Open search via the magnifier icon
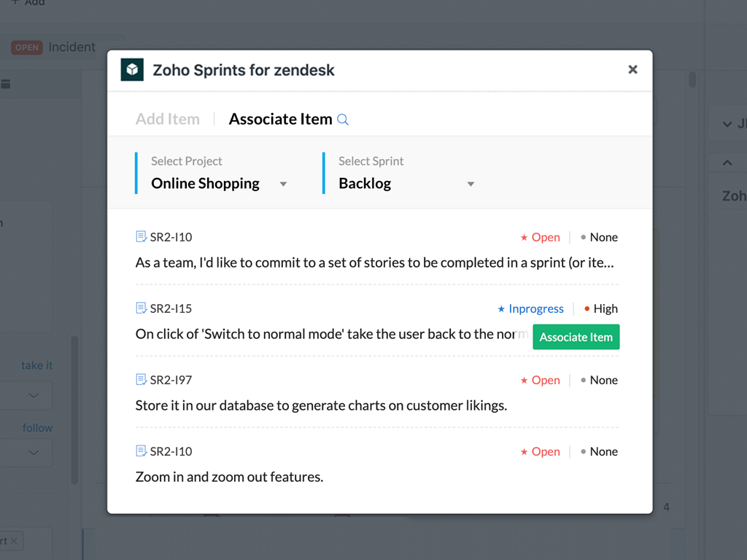The image size is (747, 560). [343, 120]
